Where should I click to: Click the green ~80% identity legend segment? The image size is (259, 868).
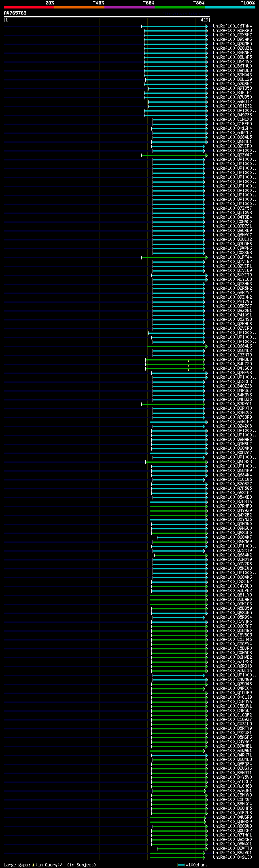(x=179, y=7)
